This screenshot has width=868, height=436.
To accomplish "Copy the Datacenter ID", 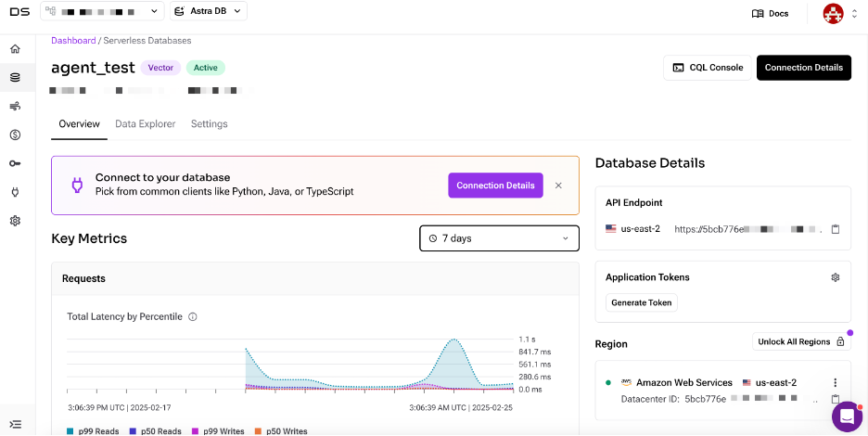I will click(x=836, y=399).
